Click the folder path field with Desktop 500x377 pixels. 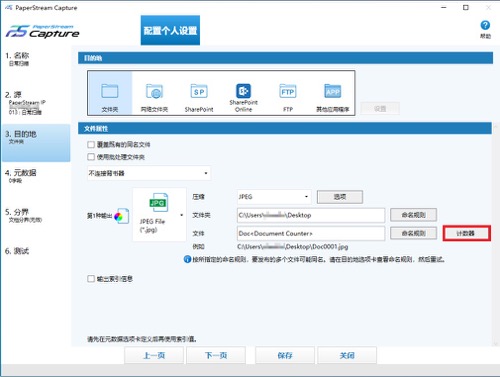pyautogui.click(x=311, y=215)
